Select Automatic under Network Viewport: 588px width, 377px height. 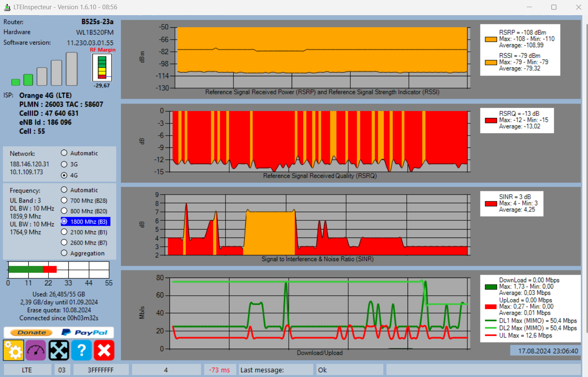point(79,153)
